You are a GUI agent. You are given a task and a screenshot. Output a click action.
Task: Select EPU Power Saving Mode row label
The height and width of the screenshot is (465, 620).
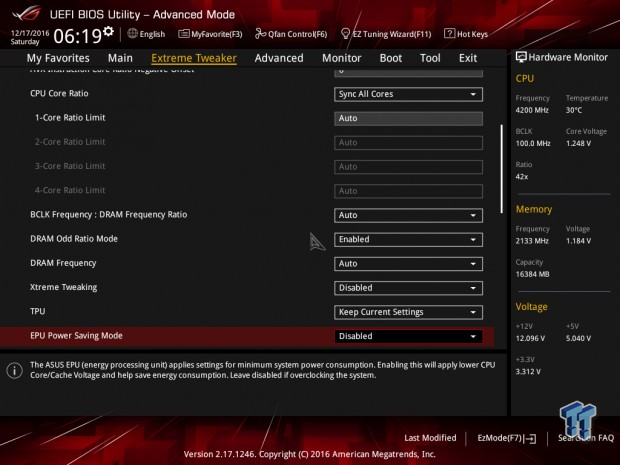76,336
